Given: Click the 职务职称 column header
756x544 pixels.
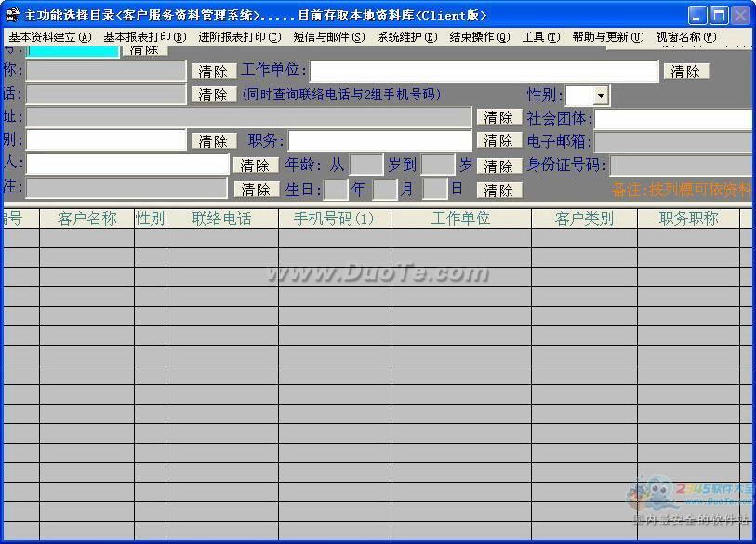Looking at the screenshot, I should 688,219.
